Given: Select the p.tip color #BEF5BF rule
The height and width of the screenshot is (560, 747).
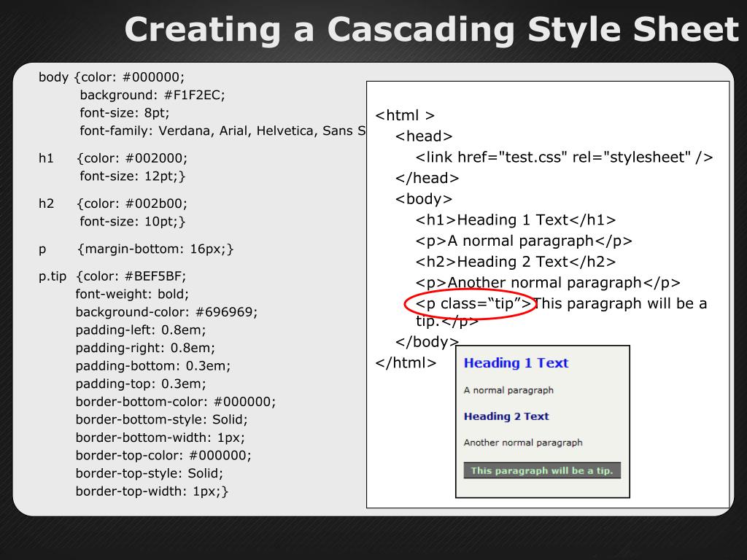Looking at the screenshot, I should point(112,276).
